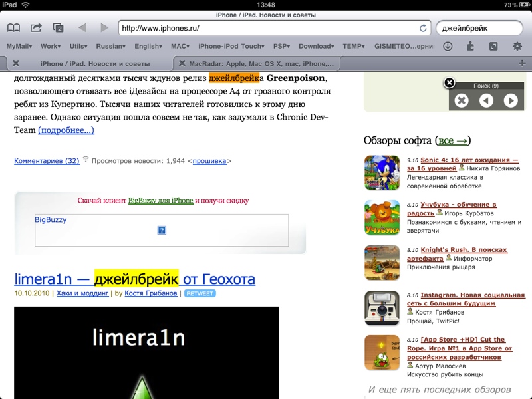Expand the iPhone-iPod Touch bookmarks folder

(231, 46)
